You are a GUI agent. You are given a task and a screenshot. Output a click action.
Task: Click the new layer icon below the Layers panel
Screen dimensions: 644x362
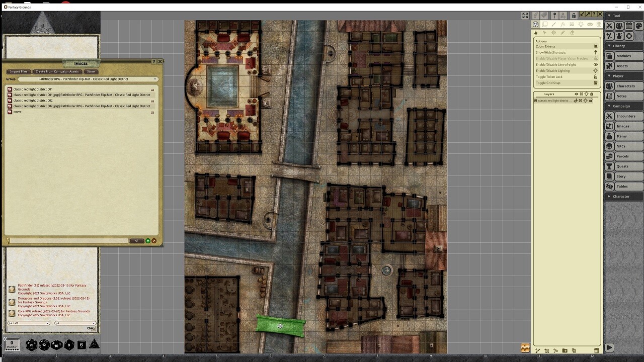click(x=537, y=350)
